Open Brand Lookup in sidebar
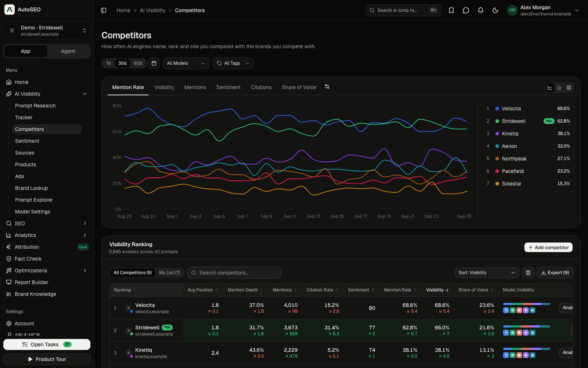588x368 pixels. (47, 188)
